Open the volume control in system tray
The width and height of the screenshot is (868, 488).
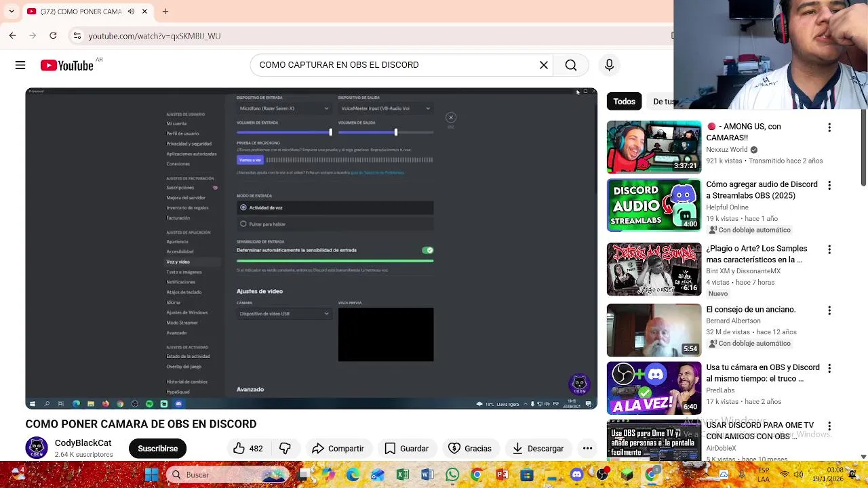798,474
